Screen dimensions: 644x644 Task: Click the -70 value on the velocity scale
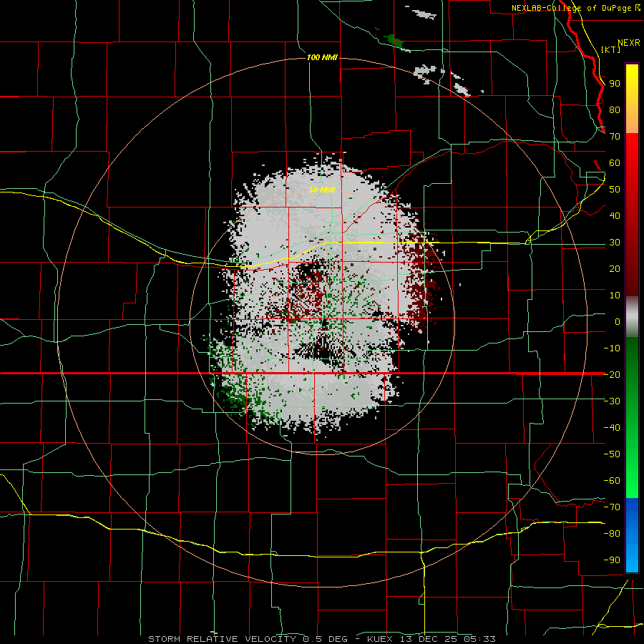tap(612, 507)
